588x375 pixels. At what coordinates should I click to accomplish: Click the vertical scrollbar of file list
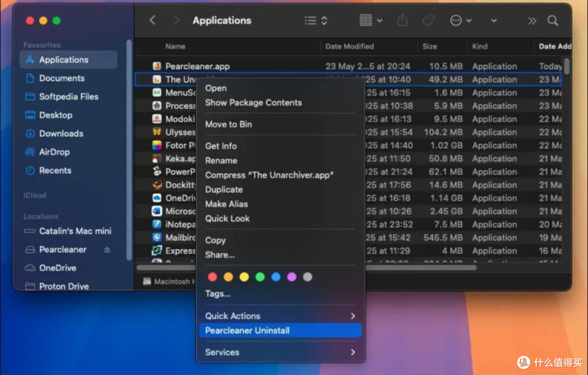pos(566,66)
